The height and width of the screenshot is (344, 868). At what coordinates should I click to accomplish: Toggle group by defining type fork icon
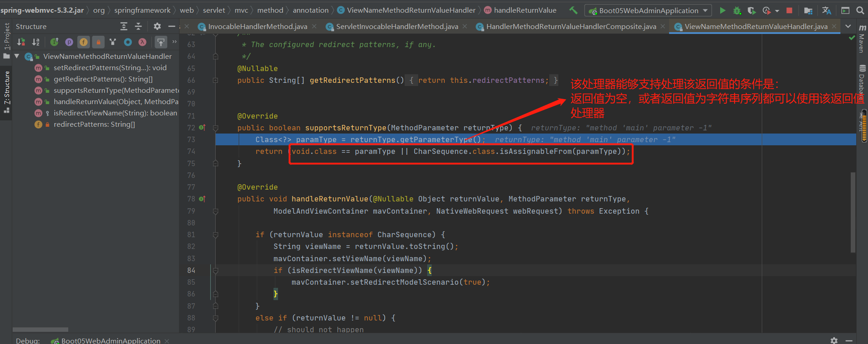[x=113, y=42]
